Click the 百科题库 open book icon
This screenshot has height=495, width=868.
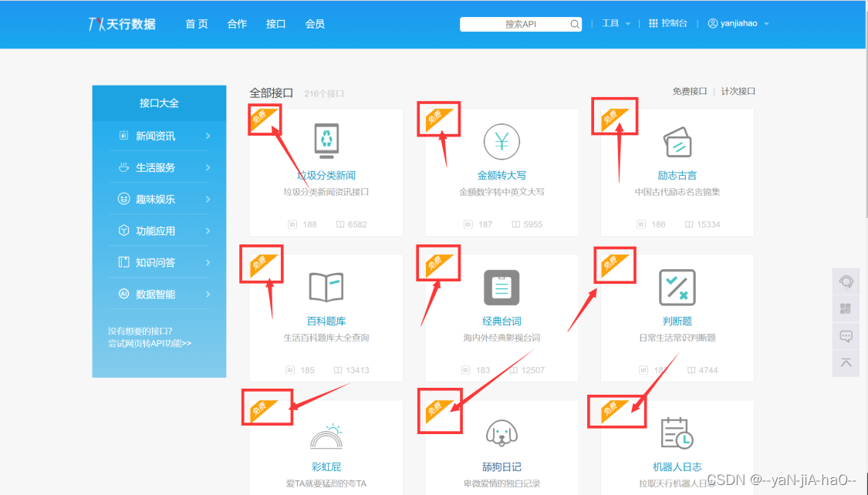click(326, 287)
